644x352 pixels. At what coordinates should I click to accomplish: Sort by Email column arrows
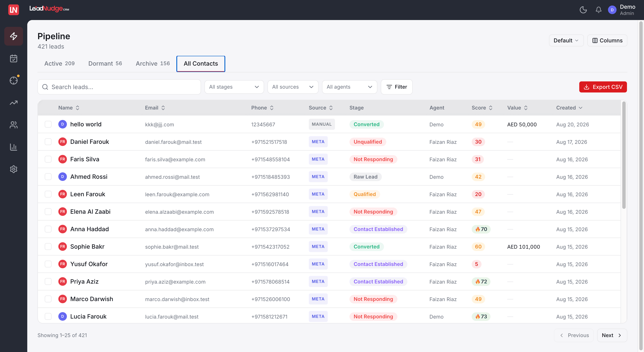coord(163,108)
